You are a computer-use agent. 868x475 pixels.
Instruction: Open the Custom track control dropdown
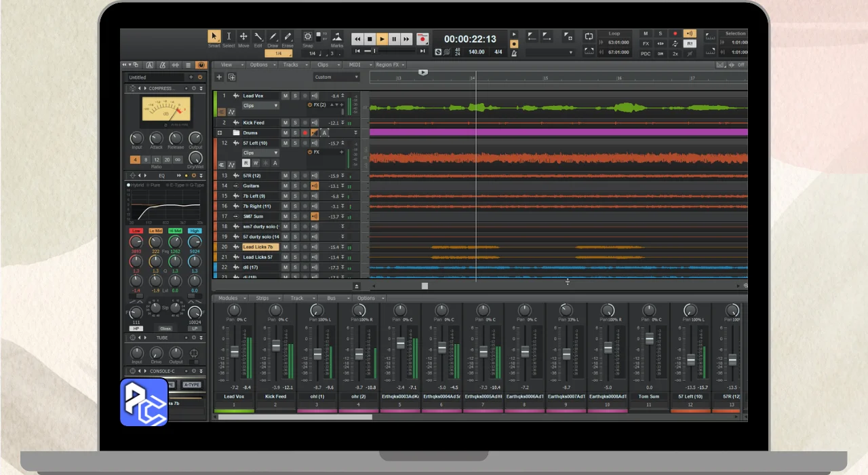[x=336, y=77]
